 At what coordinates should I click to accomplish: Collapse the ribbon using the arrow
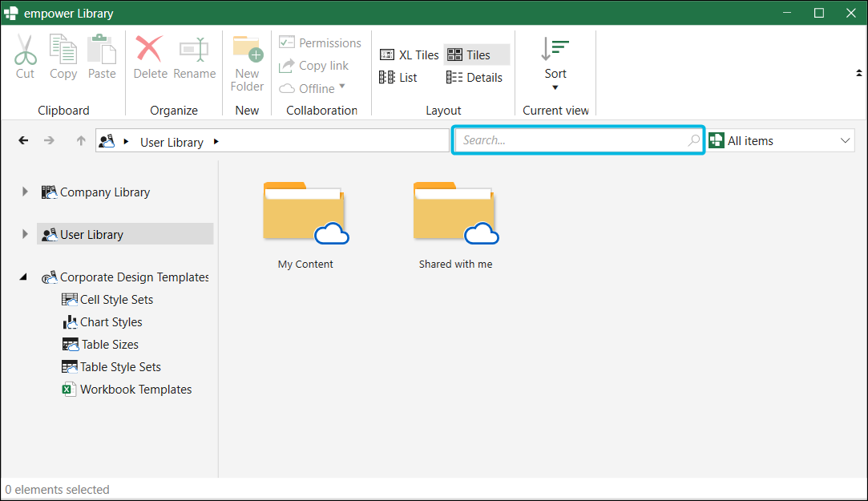pos(858,72)
